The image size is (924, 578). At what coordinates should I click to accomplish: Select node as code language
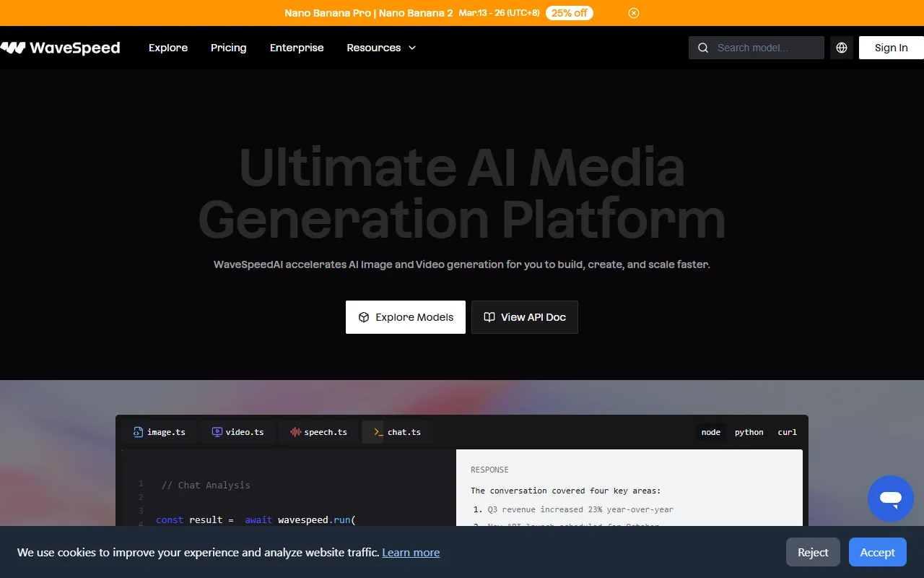coord(710,432)
